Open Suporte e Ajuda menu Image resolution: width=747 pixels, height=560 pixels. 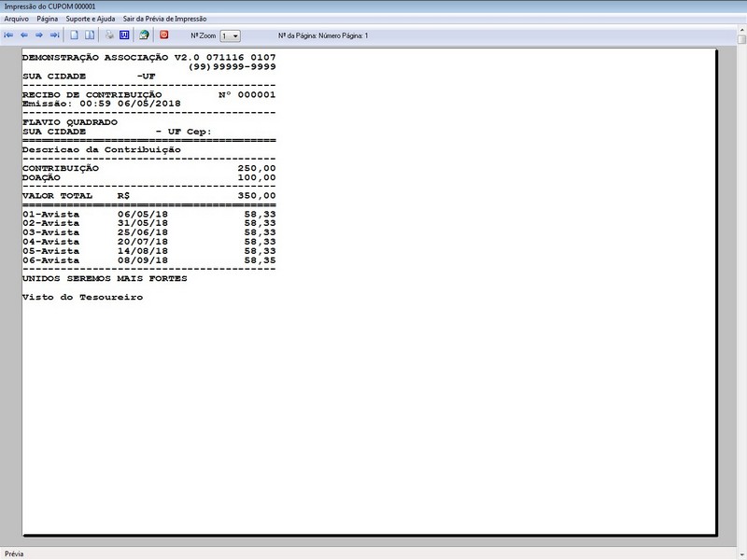(x=91, y=19)
